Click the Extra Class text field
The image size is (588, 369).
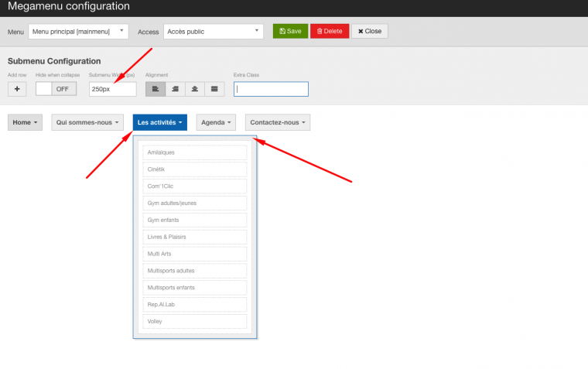(x=271, y=89)
